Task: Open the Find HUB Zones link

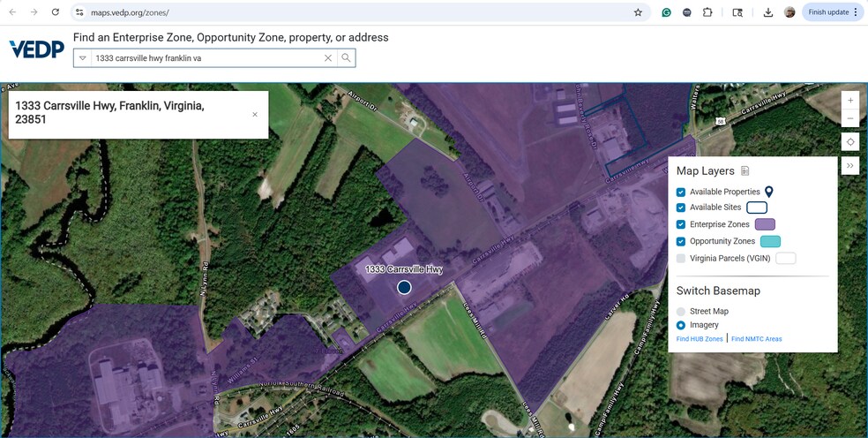Action: click(700, 339)
